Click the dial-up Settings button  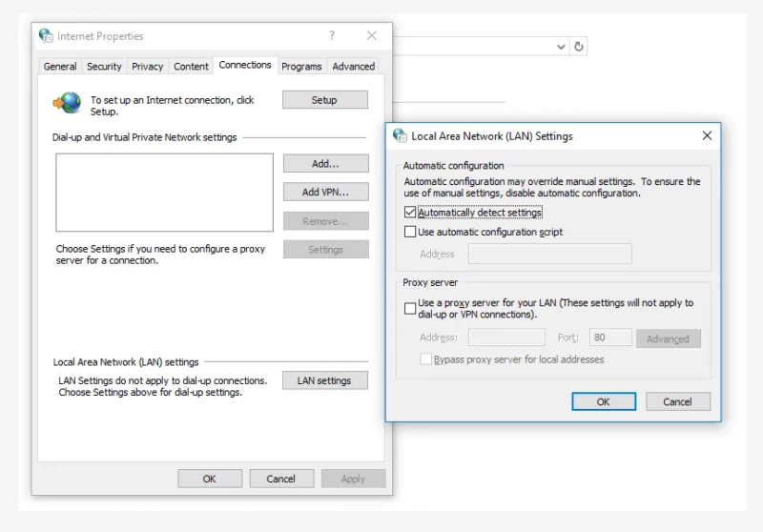click(325, 250)
